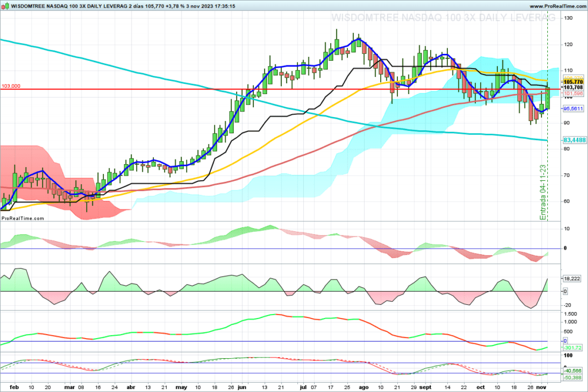Click the 1.500 indicator axis label
Image resolution: width=588 pixels, height=392 pixels.
point(570,314)
